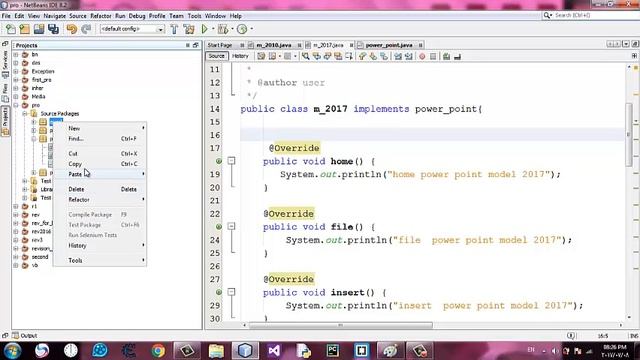Collapse the file() method fold marker
640x360 pixels.
[231, 226]
